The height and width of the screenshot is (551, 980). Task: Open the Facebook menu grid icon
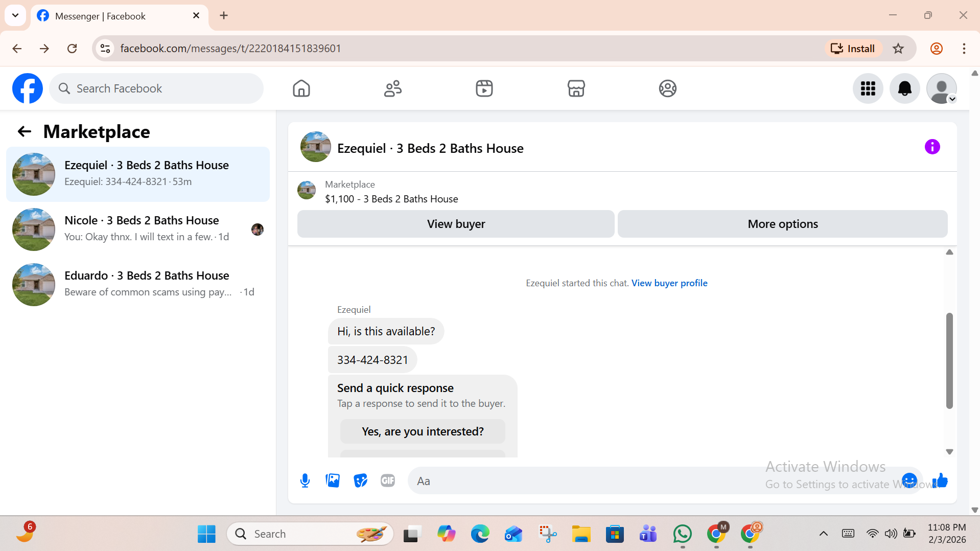pos(868,88)
